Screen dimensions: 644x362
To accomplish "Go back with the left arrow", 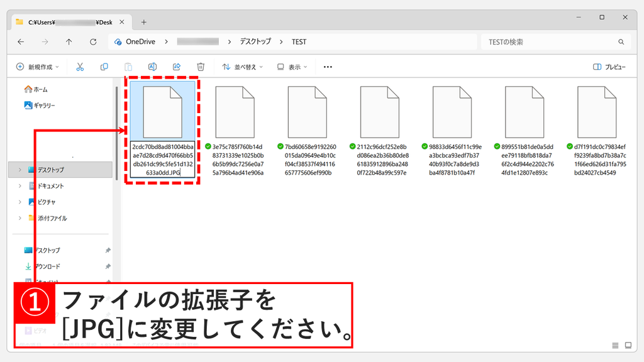I will 21,42.
